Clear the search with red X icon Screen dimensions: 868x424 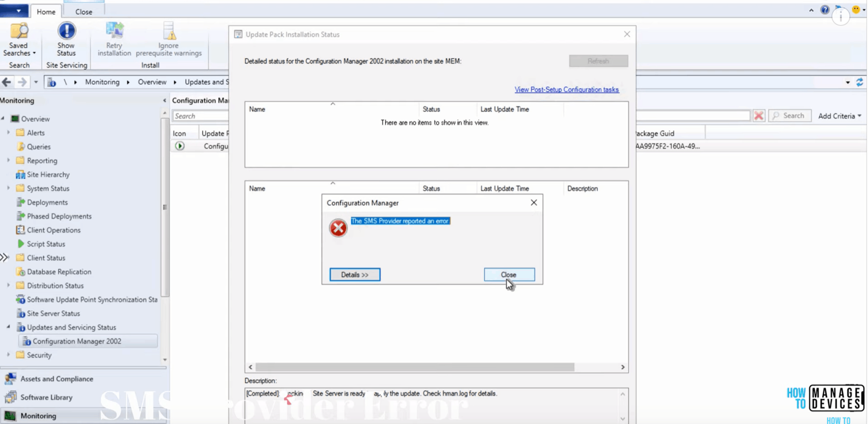point(759,116)
